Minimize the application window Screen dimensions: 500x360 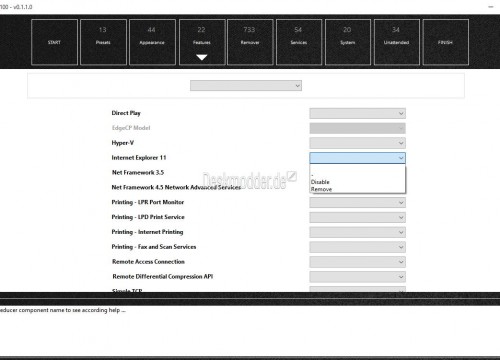pos(491,7)
